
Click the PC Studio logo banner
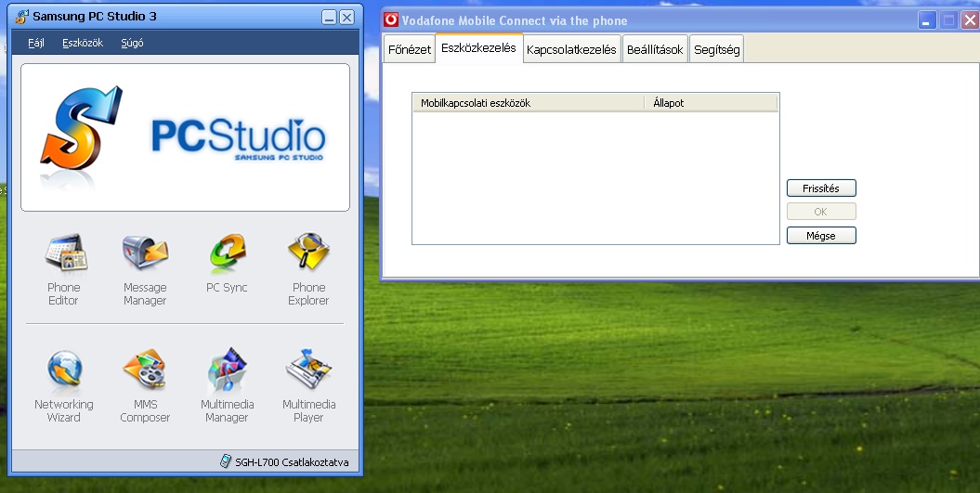[x=185, y=137]
